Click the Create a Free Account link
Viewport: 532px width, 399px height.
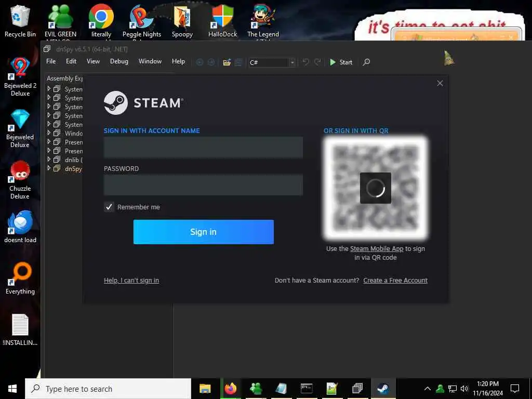pos(395,280)
